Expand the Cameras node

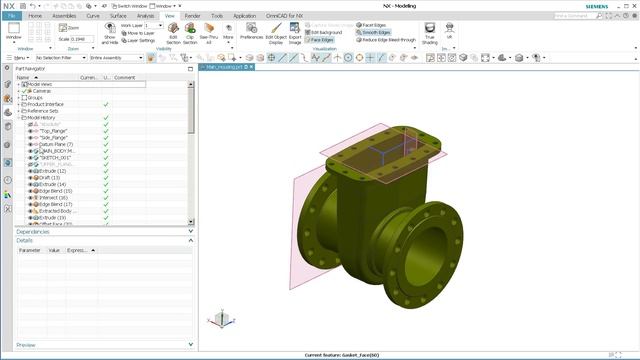tap(18, 91)
